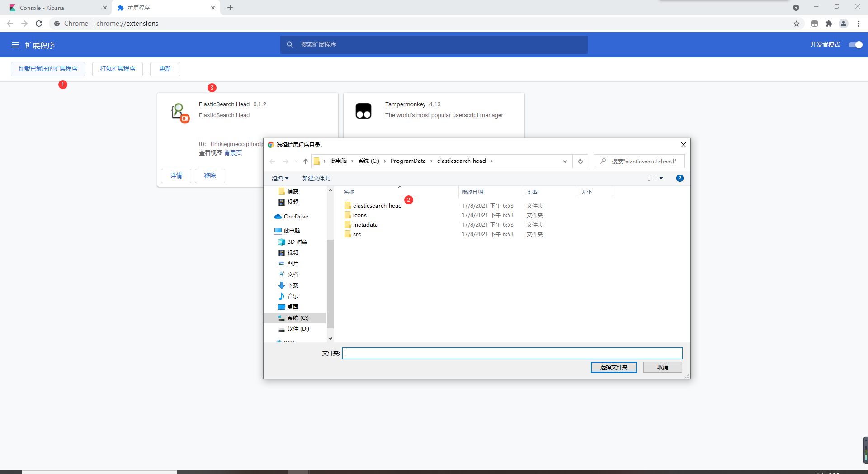Create a new folder in dialog
Viewport: 868px width, 474px height.
pos(316,179)
